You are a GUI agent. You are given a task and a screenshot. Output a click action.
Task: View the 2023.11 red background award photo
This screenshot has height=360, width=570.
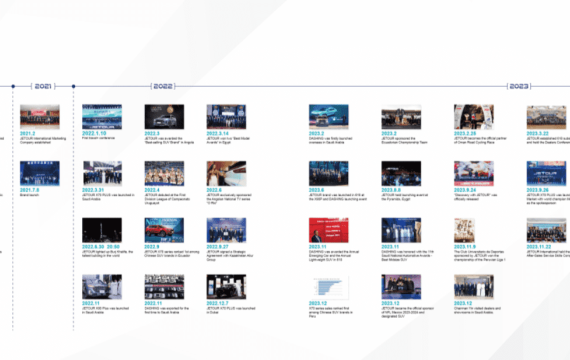tap(329, 230)
